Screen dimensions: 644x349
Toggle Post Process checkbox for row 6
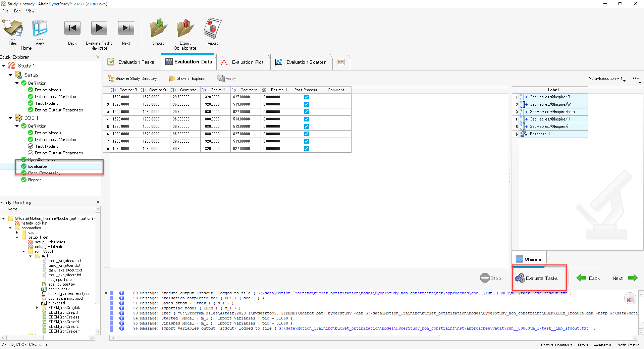(x=306, y=134)
